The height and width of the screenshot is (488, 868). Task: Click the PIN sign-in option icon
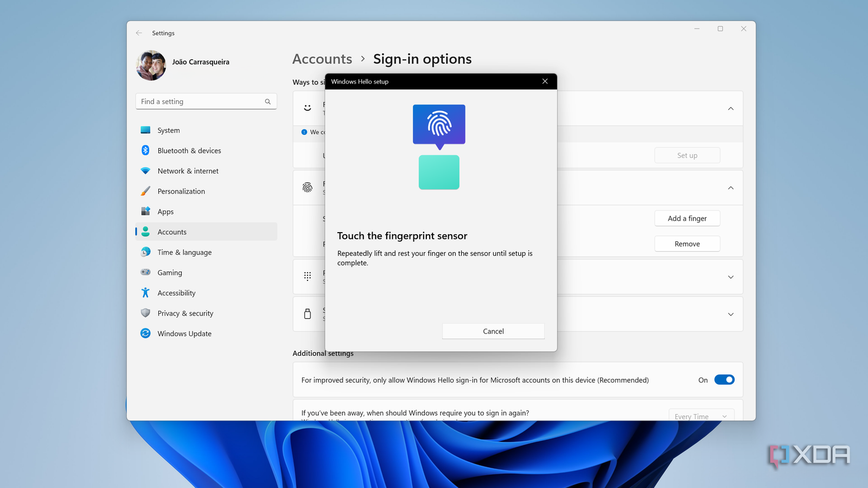pos(308,276)
